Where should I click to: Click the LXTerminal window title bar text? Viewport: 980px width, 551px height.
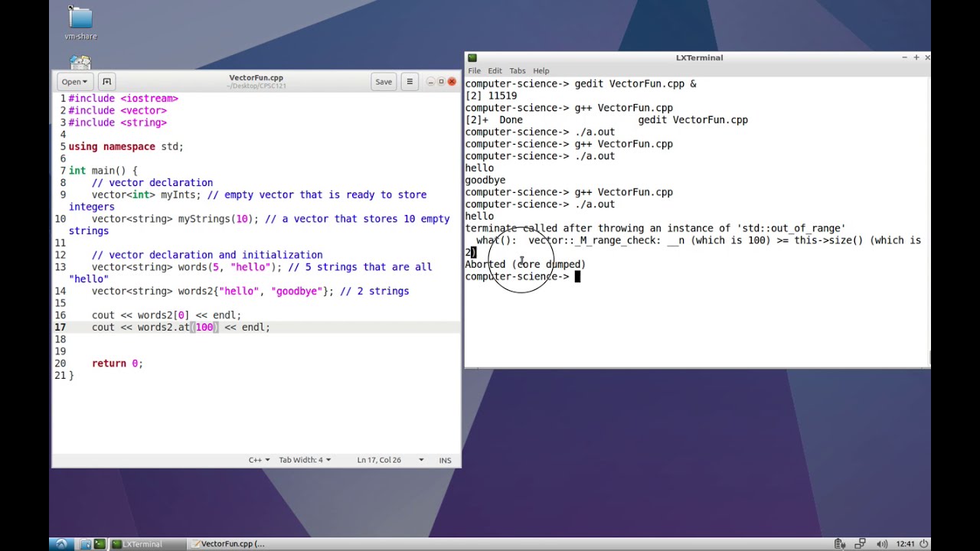click(x=699, y=57)
